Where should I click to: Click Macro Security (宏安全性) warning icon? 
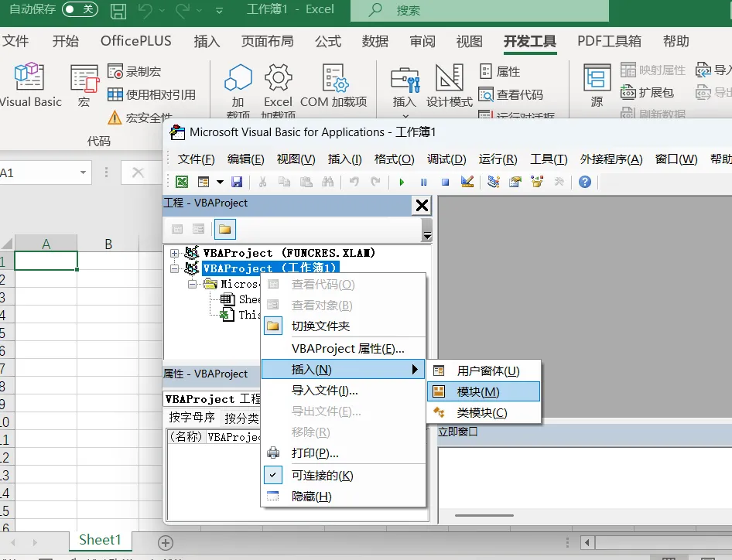pyautogui.click(x=115, y=118)
